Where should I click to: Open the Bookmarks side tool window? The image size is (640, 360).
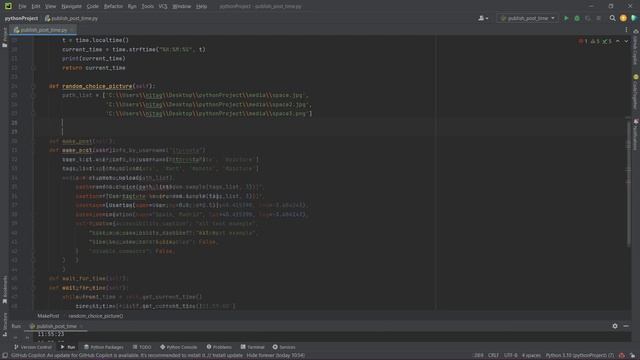pos(4,289)
